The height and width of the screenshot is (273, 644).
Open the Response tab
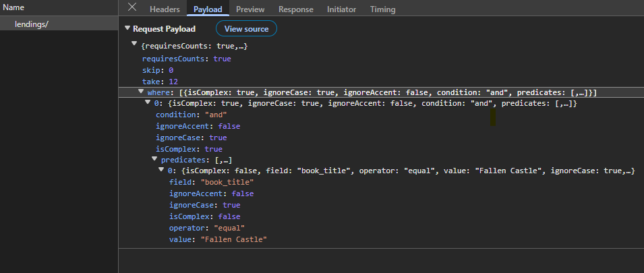click(x=296, y=9)
